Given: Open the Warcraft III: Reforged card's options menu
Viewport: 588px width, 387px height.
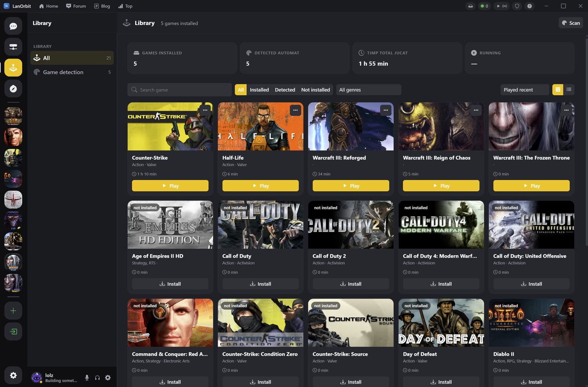Looking at the screenshot, I should [386, 110].
